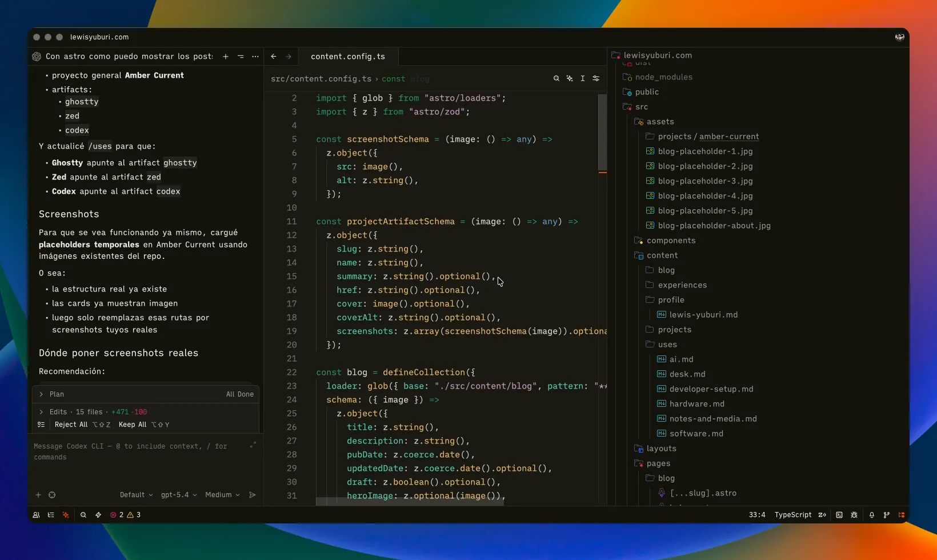Click the editor vertical scrollbar thumb

click(602, 131)
